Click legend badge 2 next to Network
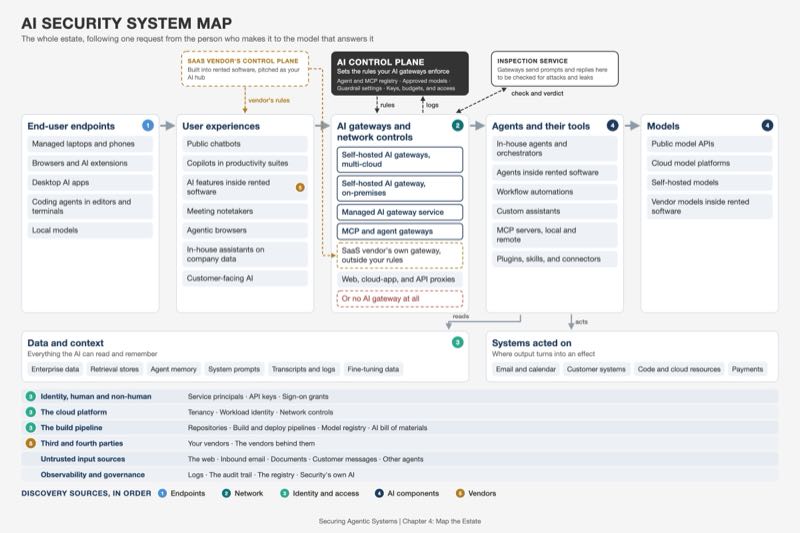Viewport: 800px width, 533px height. point(226,493)
